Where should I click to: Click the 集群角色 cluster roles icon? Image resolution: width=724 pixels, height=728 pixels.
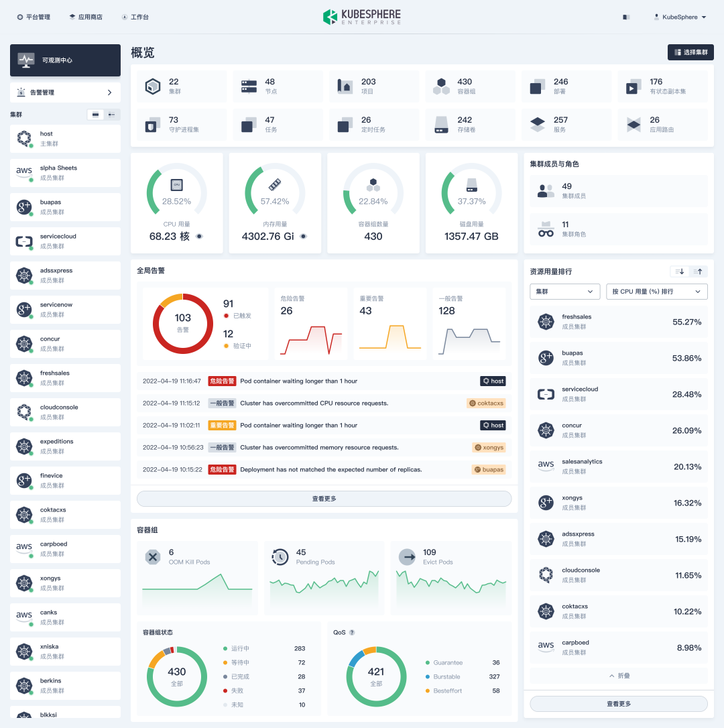546,229
